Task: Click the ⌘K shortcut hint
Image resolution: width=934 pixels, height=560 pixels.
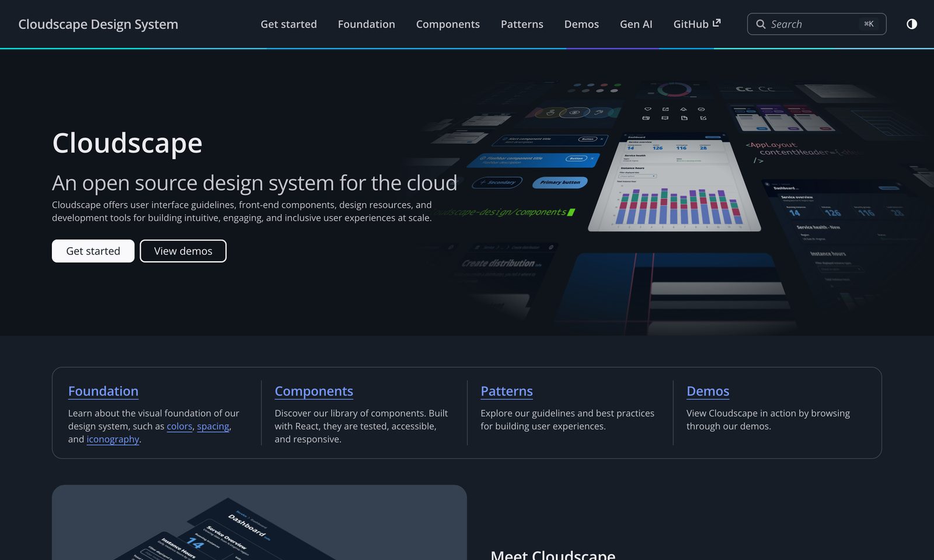Action: (x=869, y=24)
